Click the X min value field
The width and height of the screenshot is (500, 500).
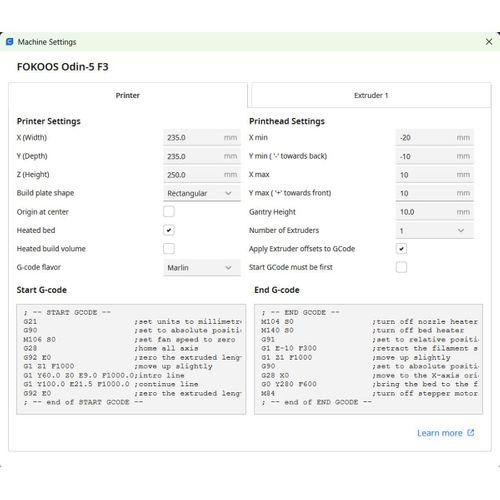pos(434,138)
